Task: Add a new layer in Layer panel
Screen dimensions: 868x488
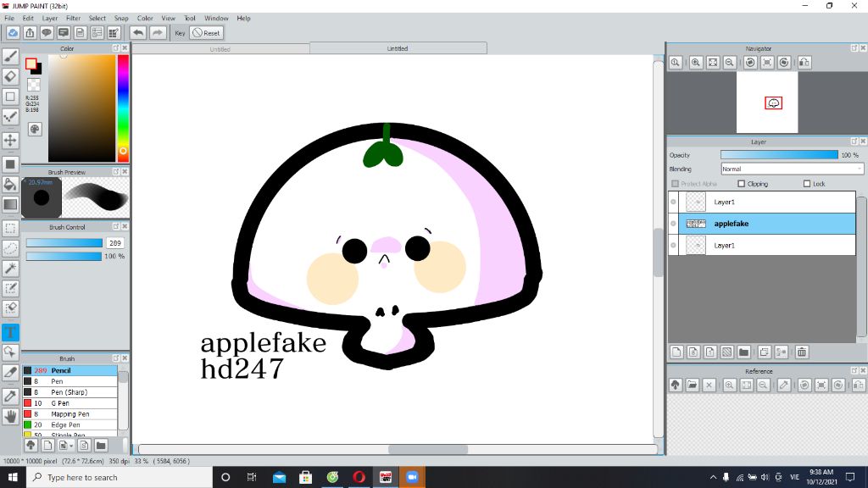Action: pos(676,352)
